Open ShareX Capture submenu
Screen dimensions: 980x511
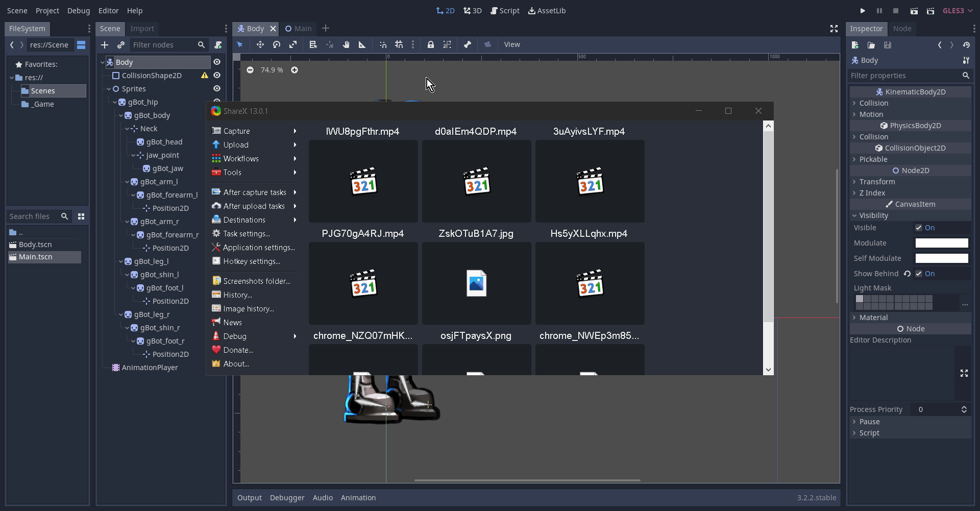click(x=254, y=131)
